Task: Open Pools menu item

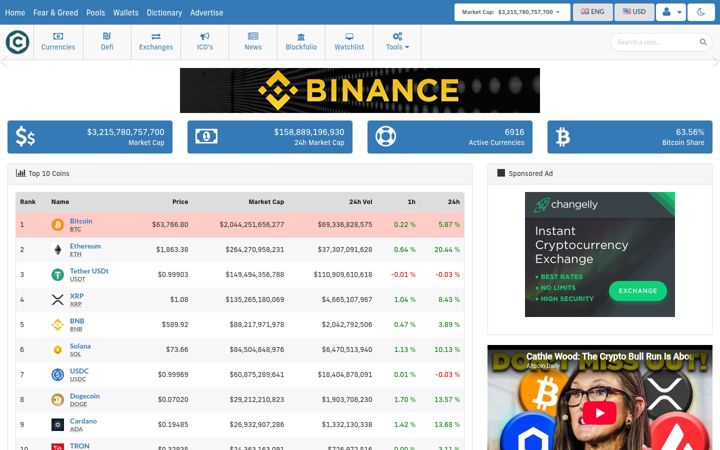Action: [96, 13]
